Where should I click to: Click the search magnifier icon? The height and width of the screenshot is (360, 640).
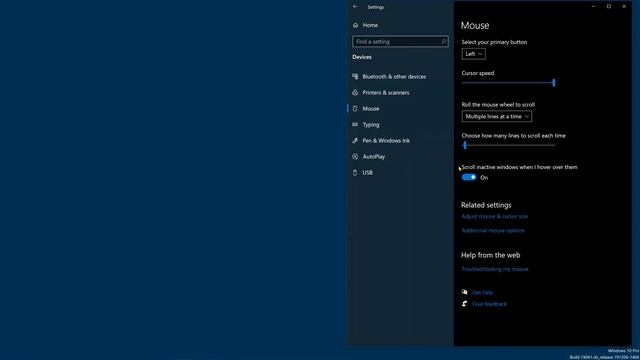pos(443,42)
